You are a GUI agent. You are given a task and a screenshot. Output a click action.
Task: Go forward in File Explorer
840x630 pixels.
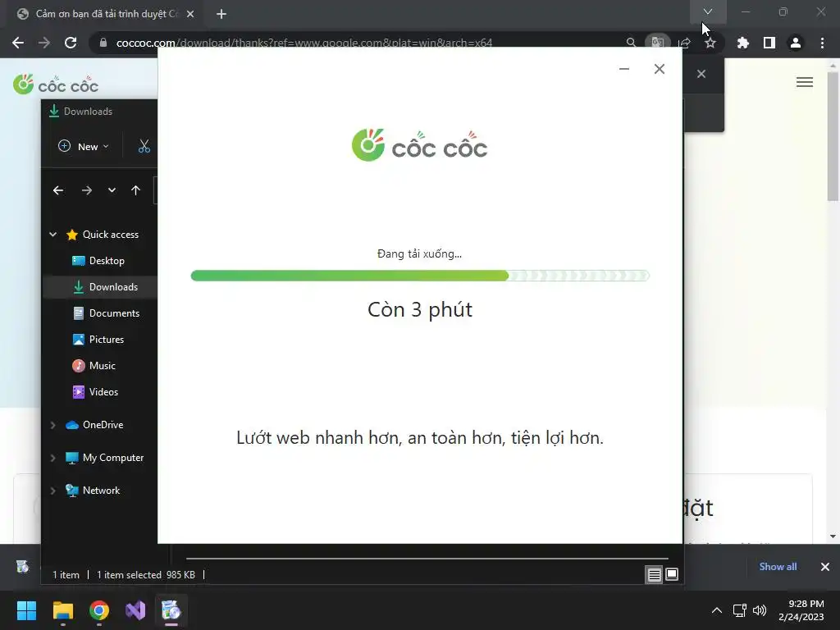click(x=86, y=190)
